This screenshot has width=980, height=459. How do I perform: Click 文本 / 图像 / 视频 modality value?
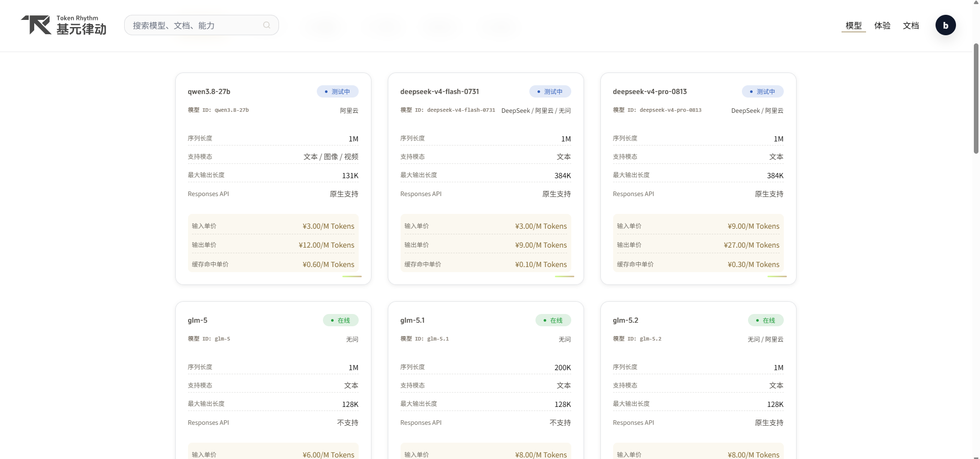tap(331, 157)
